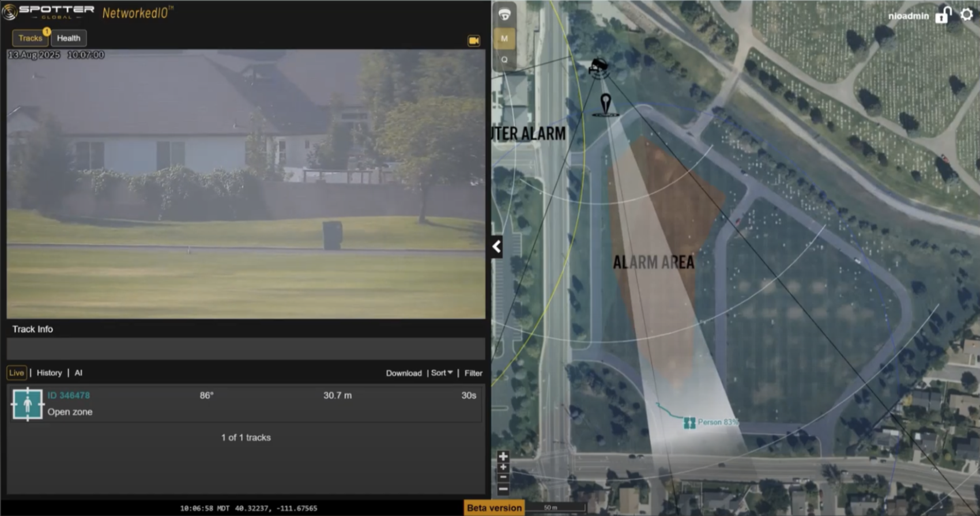Select the Person 83% track marker on map
980x516 pixels.
click(x=689, y=423)
